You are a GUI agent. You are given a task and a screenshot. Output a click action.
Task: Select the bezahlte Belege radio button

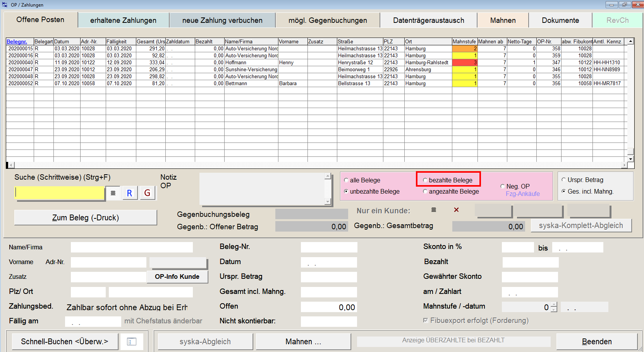point(425,180)
